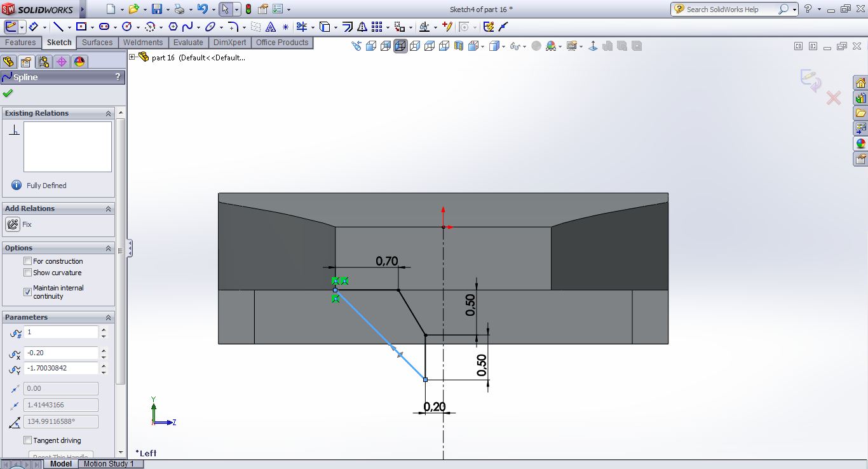
Task: Select the Spline tool in the toolbar
Action: coord(187,27)
